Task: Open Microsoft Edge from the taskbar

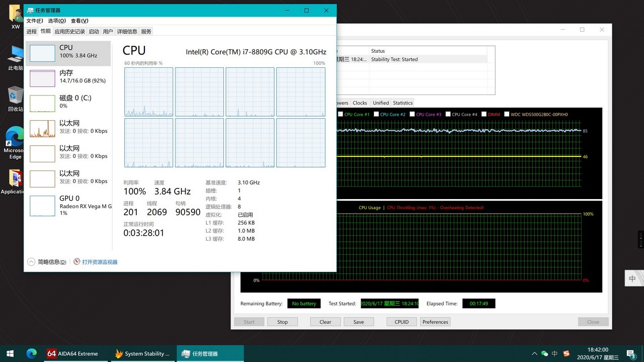Action: tap(32, 353)
